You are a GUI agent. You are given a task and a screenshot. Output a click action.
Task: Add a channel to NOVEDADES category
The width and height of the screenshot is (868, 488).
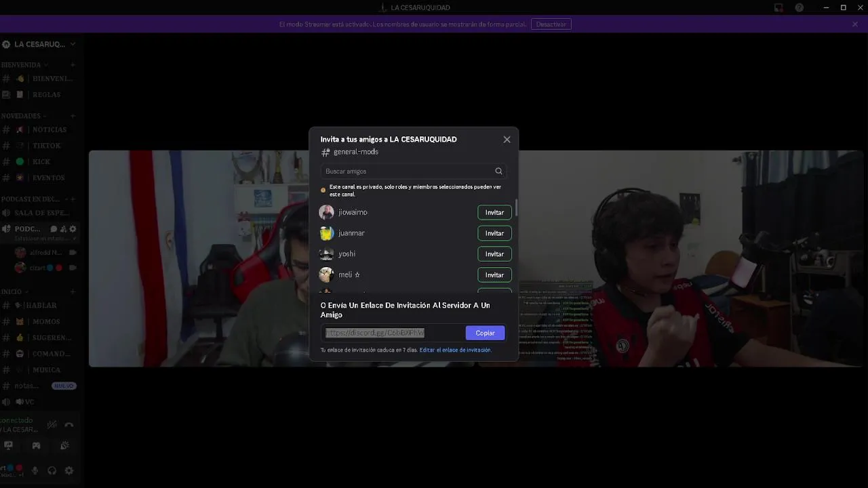click(x=73, y=116)
